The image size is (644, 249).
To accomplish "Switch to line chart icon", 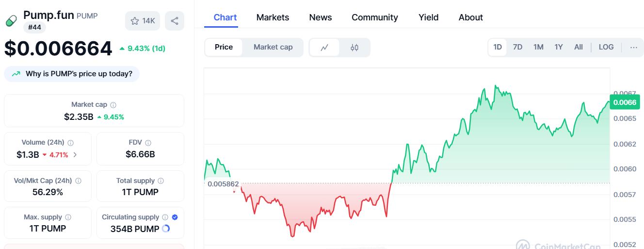I will (x=324, y=48).
